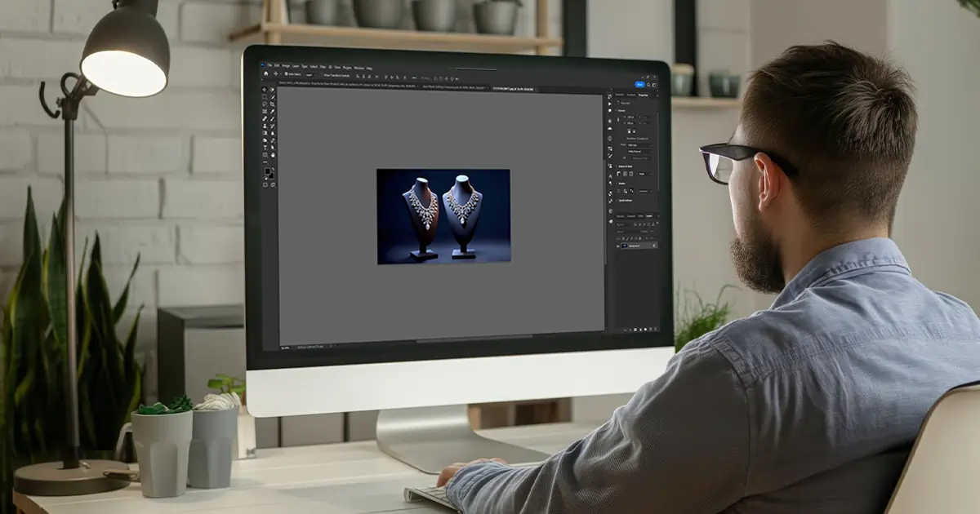Enable Auto-Select in the options bar
The image size is (980, 514).
click(x=287, y=73)
